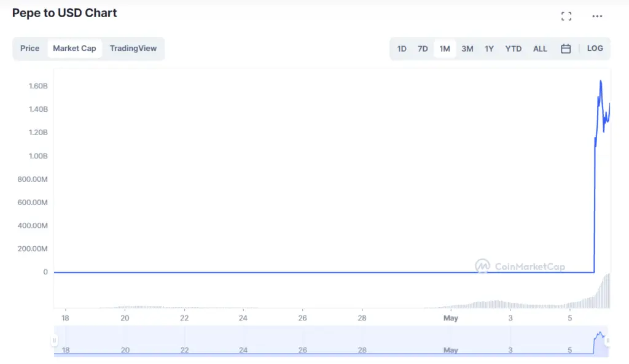Click the right range slider handle

click(x=608, y=341)
